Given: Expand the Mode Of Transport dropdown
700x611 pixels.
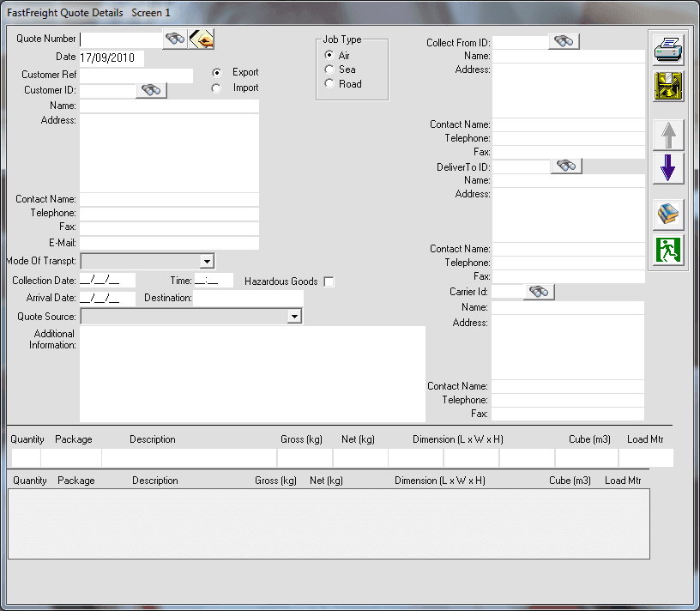Looking at the screenshot, I should click(207, 261).
